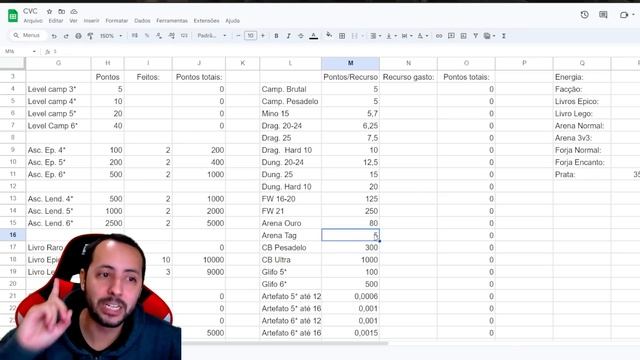This screenshot has height=360, width=640.
Task: Redo the last action
Action: (66, 36)
